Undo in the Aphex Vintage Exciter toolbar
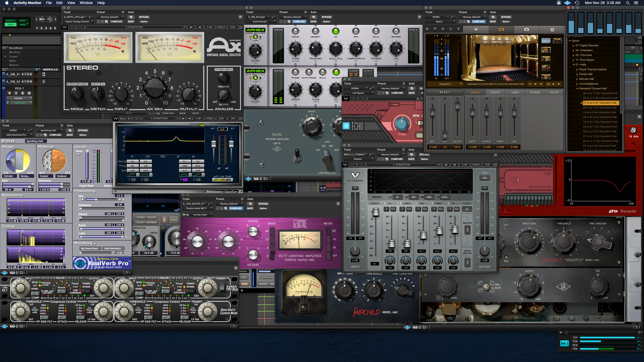 (72, 27)
